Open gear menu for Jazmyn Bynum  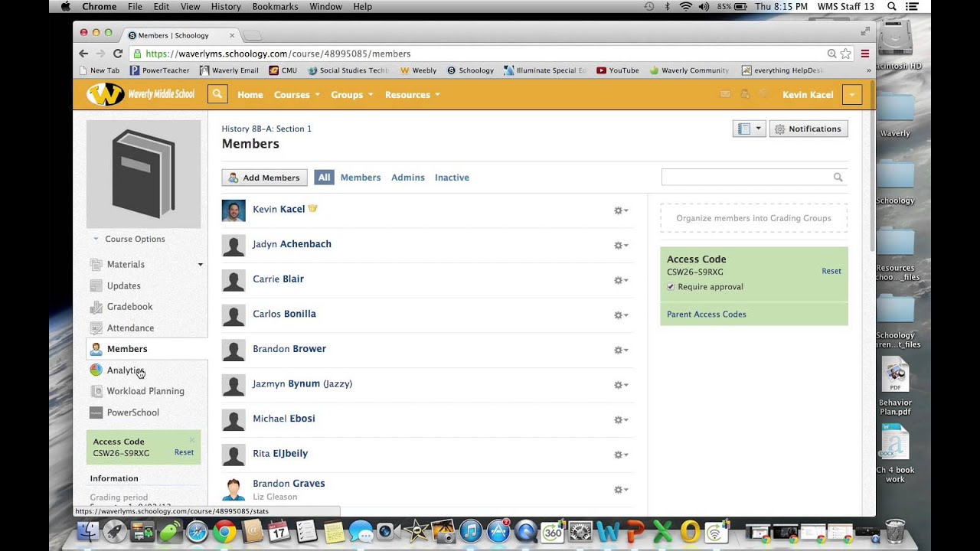tap(621, 385)
